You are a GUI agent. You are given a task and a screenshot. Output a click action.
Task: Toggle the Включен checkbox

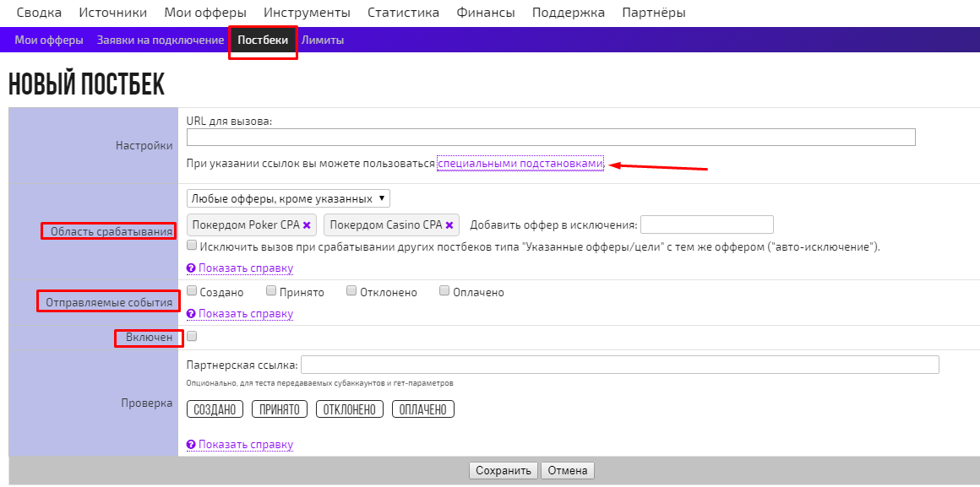tap(191, 335)
